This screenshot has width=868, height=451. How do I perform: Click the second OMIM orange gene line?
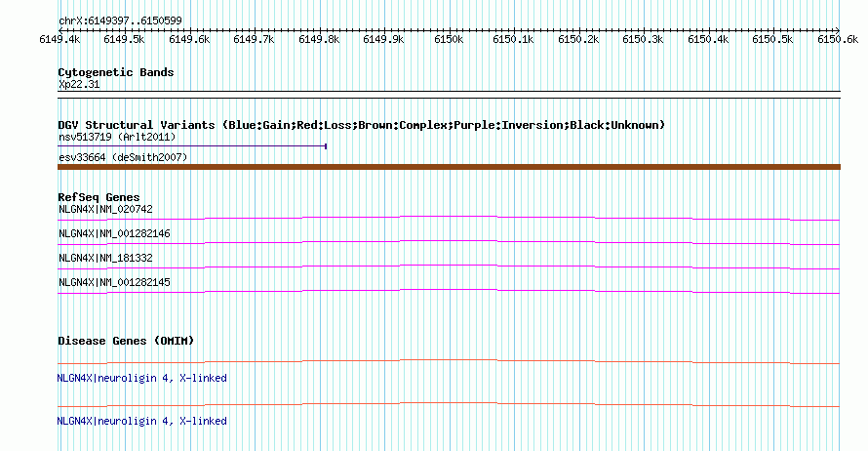[x=449, y=405]
